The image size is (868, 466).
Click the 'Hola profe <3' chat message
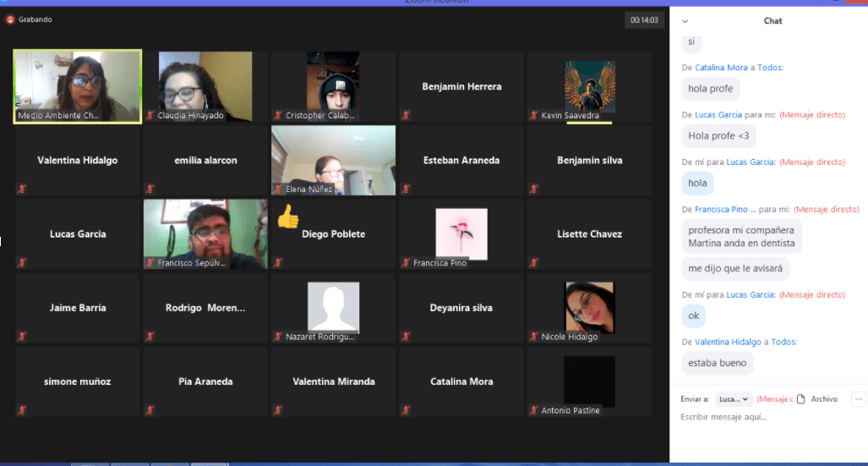pos(718,136)
